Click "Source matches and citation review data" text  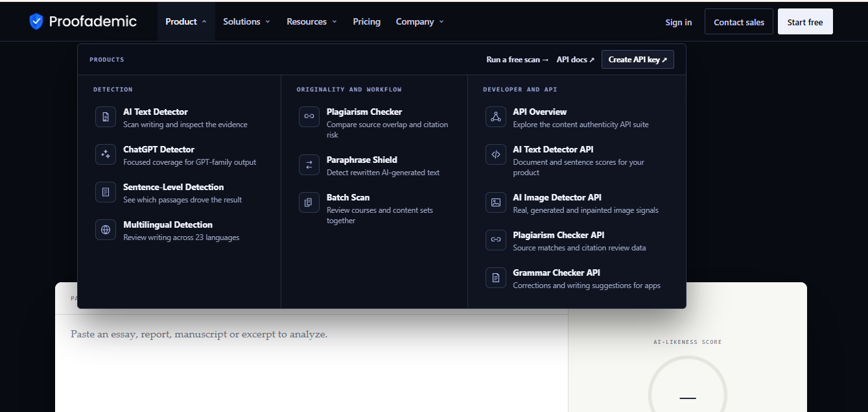point(580,248)
